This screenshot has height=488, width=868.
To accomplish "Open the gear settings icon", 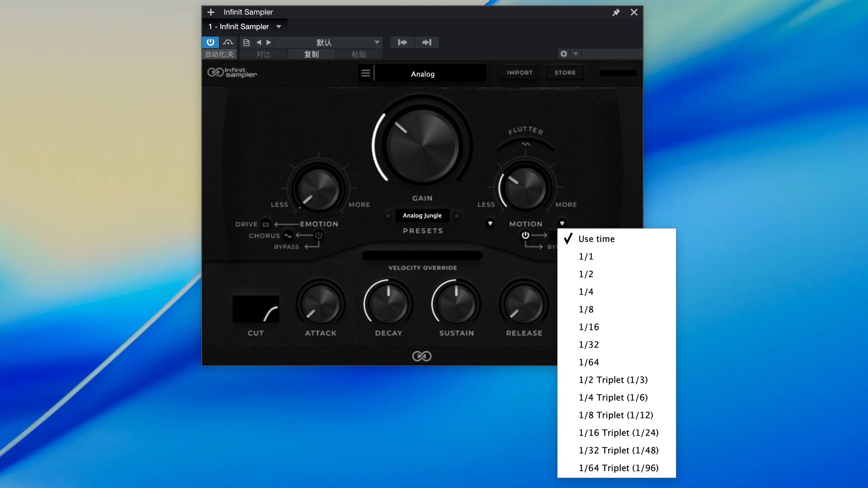I will pos(563,54).
